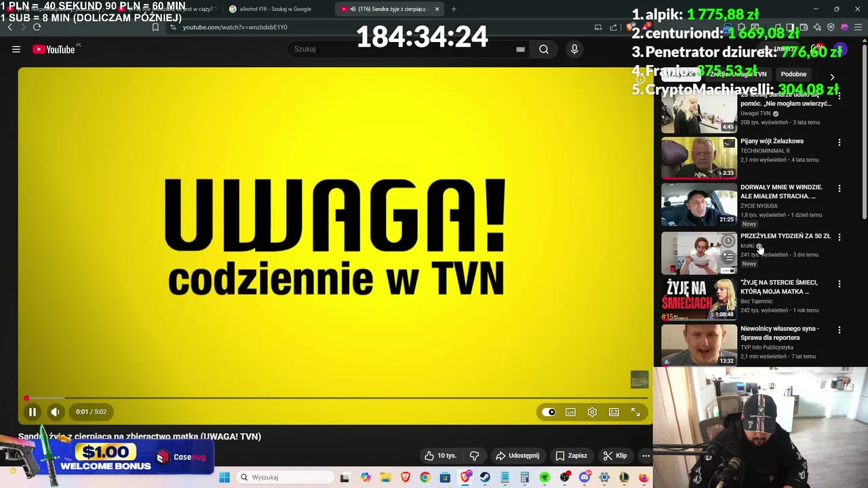
Task: Select the Podobne filter chip
Action: point(793,74)
